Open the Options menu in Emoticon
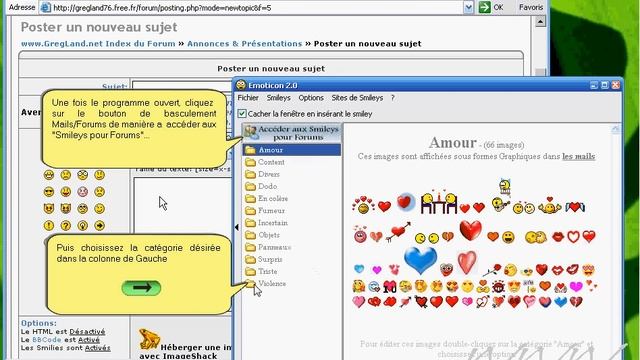640x360 pixels. click(x=311, y=98)
